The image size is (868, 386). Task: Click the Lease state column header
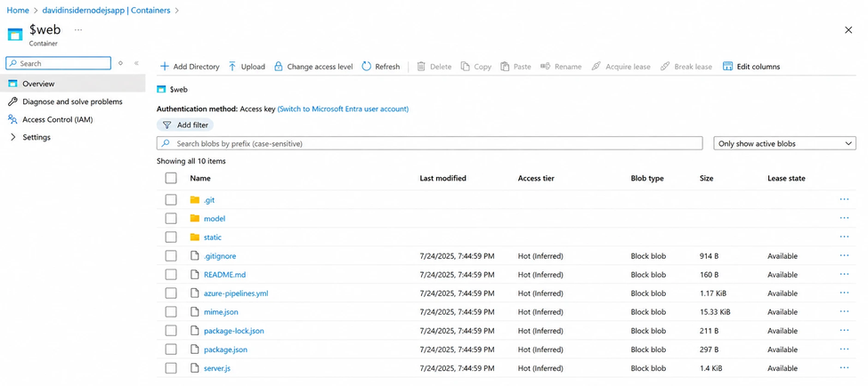[x=786, y=178]
